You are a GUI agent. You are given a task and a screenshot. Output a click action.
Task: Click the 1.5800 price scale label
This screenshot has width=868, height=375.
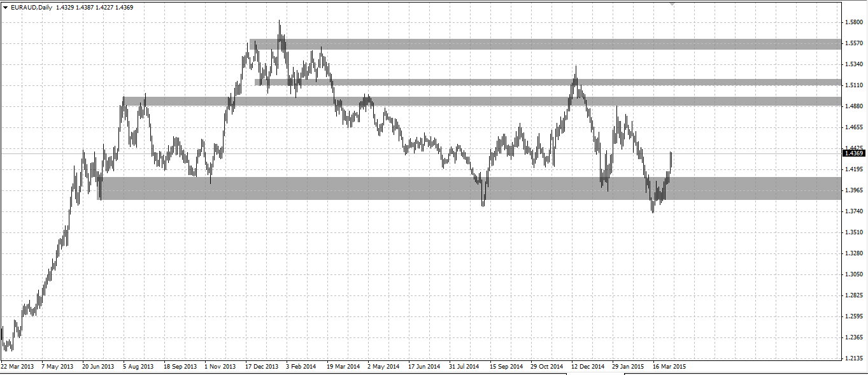tap(854, 22)
